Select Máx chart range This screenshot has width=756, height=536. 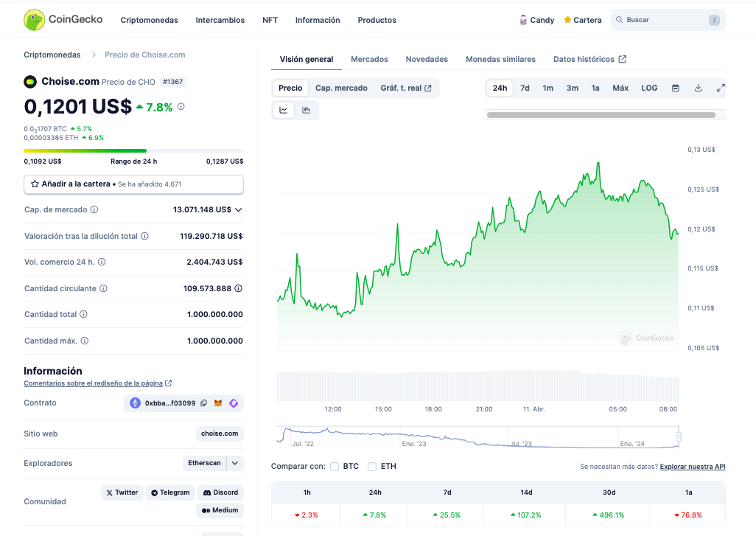click(x=620, y=88)
